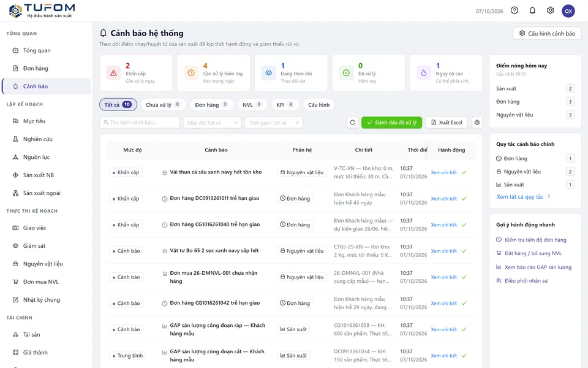Mark the CG1016261040 late-order alert as handled
Image resolution: width=588 pixels, height=368 pixels.
(464, 225)
